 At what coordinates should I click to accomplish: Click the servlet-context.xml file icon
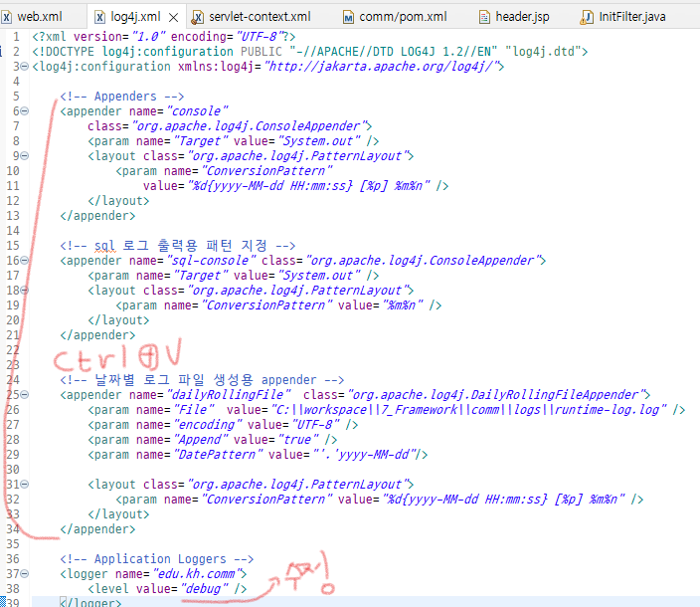[197, 18]
